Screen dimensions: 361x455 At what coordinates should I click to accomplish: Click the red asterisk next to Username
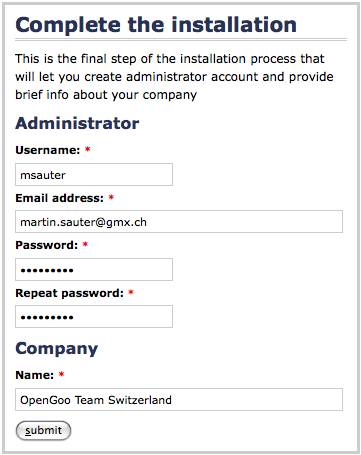pos(88,149)
